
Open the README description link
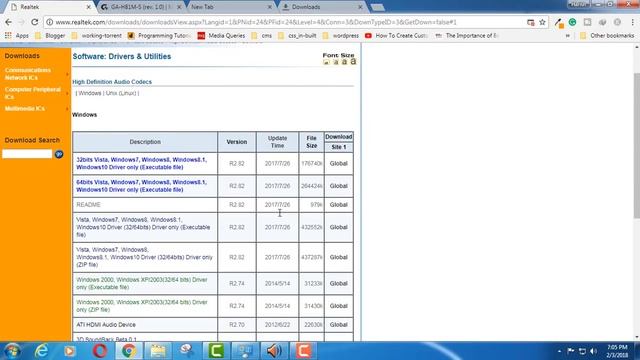click(88, 204)
